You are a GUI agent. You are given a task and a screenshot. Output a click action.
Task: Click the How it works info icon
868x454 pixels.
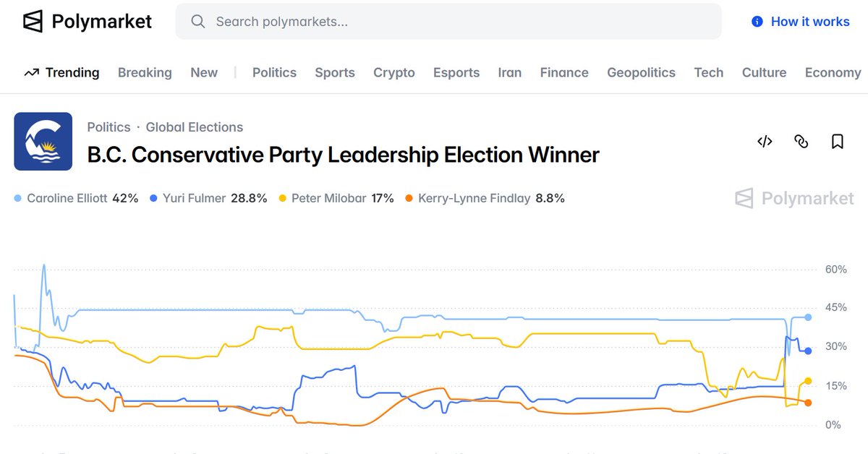[x=757, y=22]
